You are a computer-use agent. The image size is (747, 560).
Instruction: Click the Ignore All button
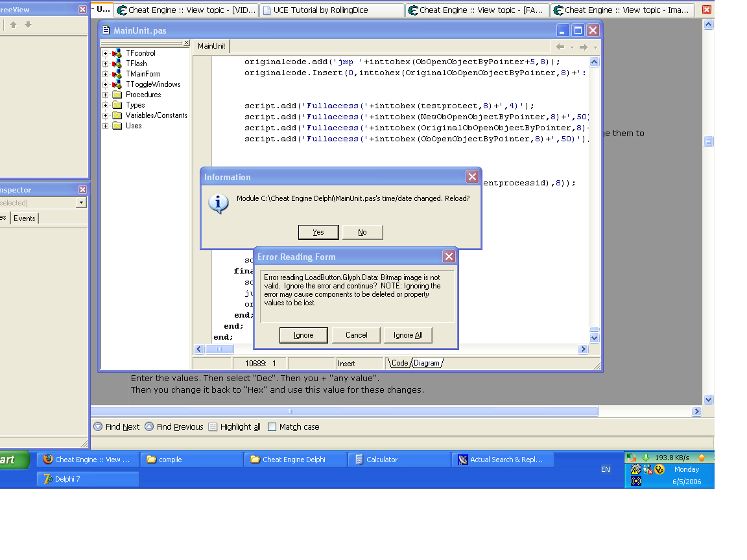408,335
